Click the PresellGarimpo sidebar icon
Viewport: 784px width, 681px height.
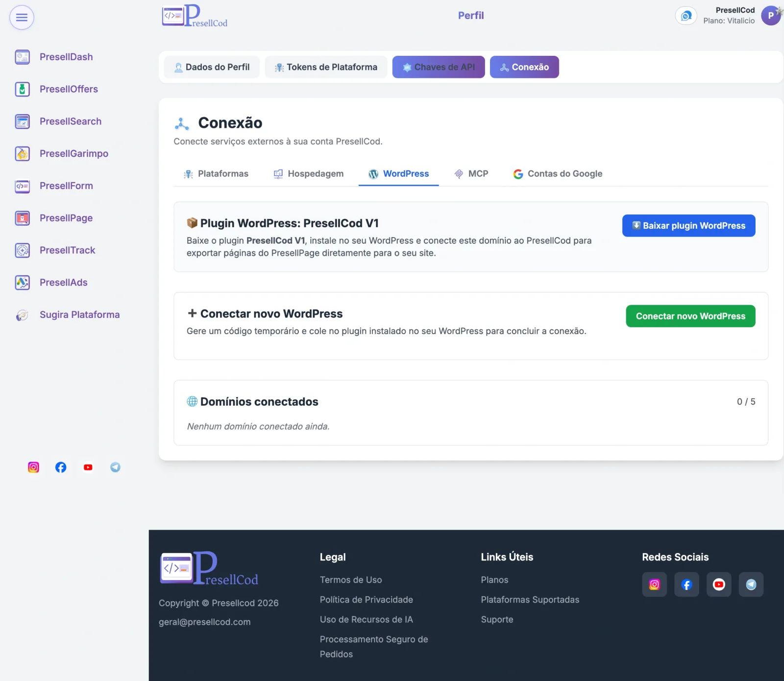click(23, 154)
